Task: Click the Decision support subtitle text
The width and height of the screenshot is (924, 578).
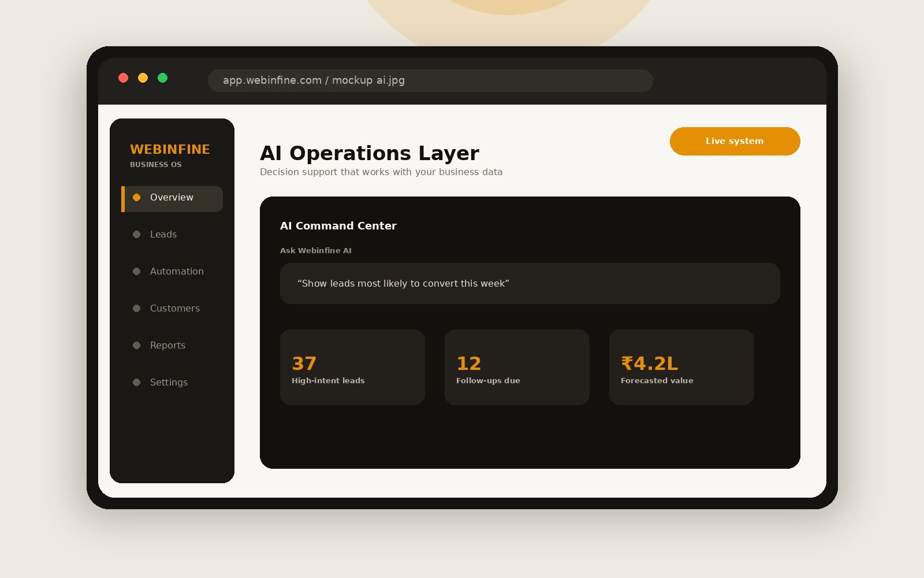Action: (381, 172)
